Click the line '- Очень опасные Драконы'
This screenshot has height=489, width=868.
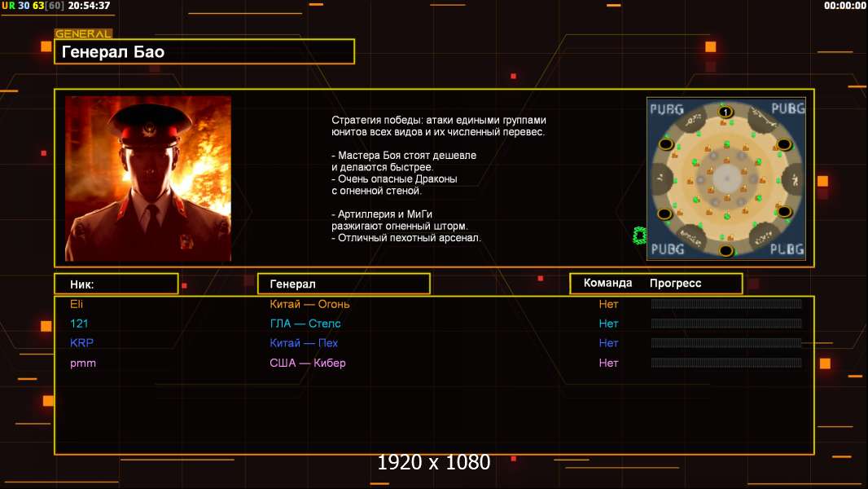pos(395,178)
